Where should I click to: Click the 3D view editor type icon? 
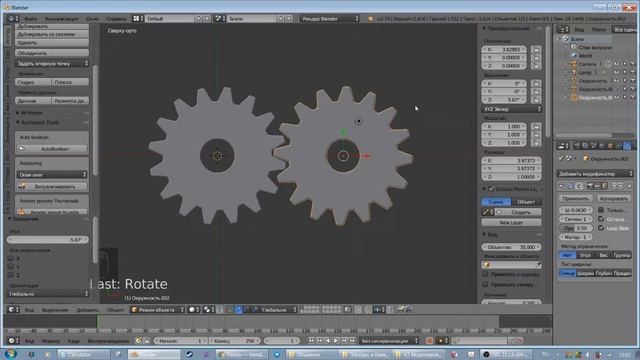click(13, 310)
